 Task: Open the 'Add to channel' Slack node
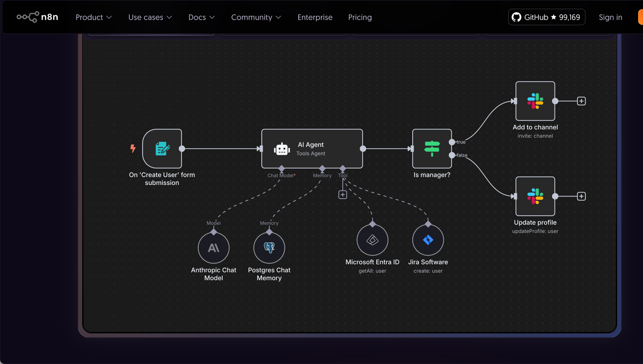point(535,101)
